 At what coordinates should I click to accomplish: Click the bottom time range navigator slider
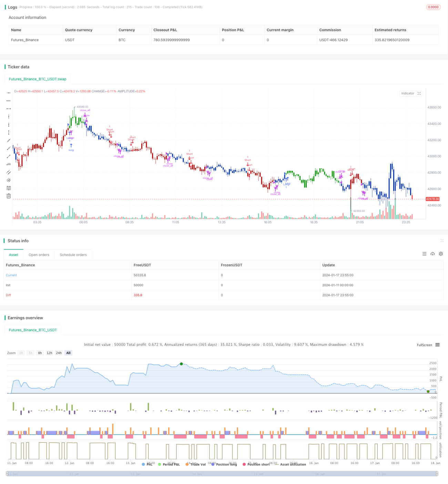tap(222, 474)
